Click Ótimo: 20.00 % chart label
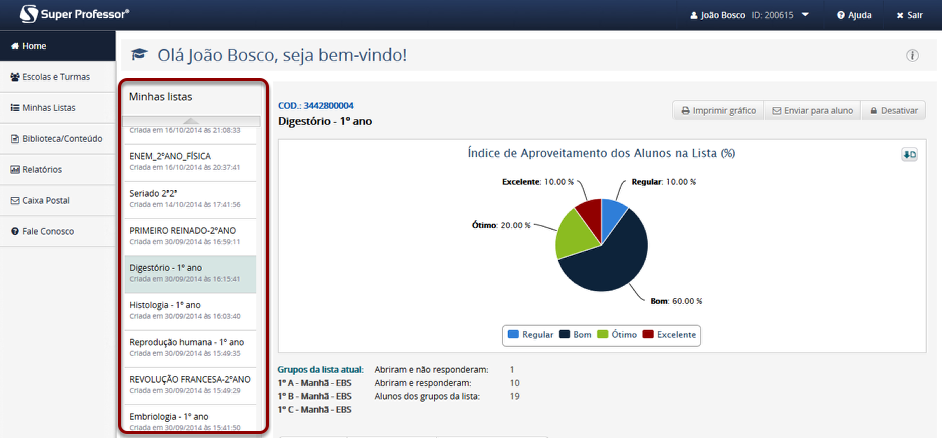Image resolution: width=942 pixels, height=438 pixels. pyautogui.click(x=501, y=225)
